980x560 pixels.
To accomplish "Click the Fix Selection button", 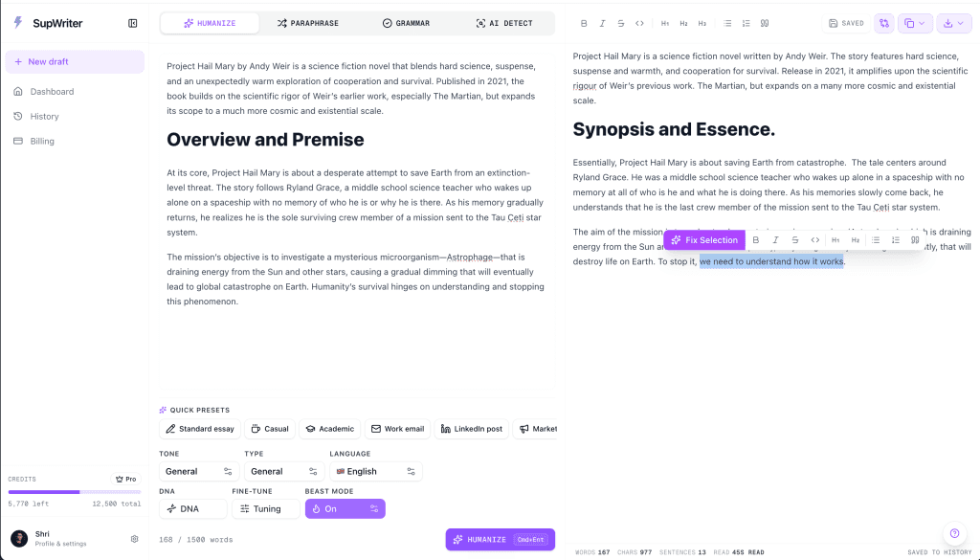I will (x=704, y=240).
